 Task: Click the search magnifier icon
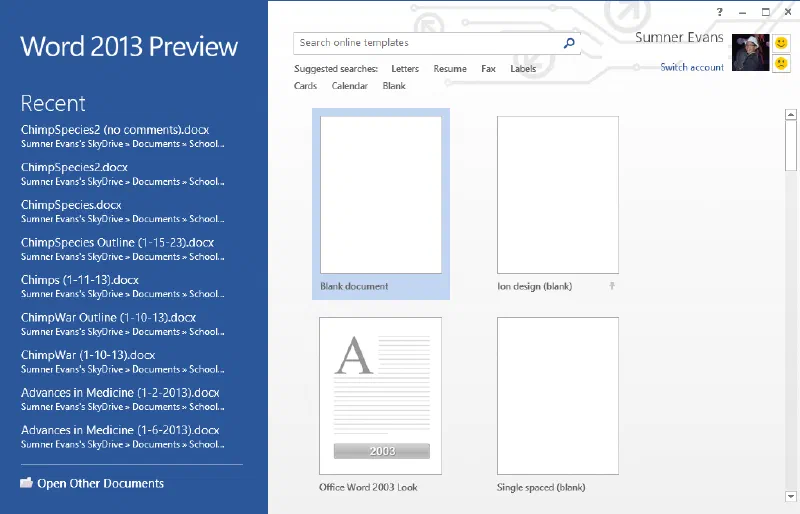coord(569,43)
